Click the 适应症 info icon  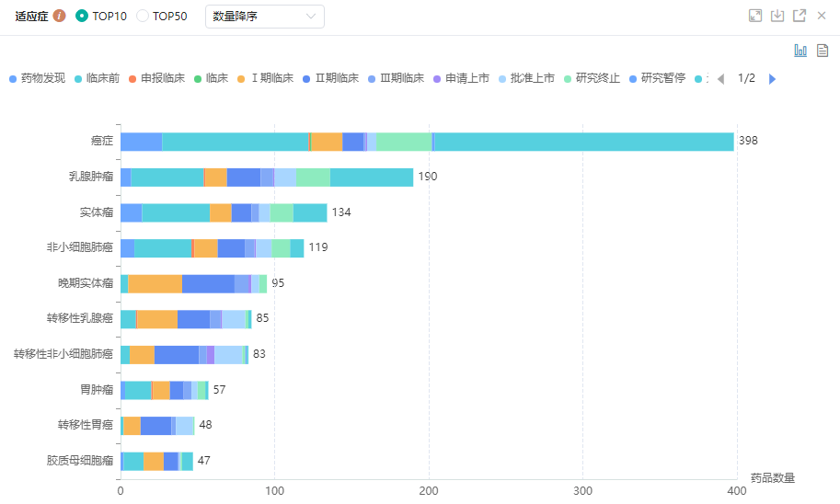60,17
